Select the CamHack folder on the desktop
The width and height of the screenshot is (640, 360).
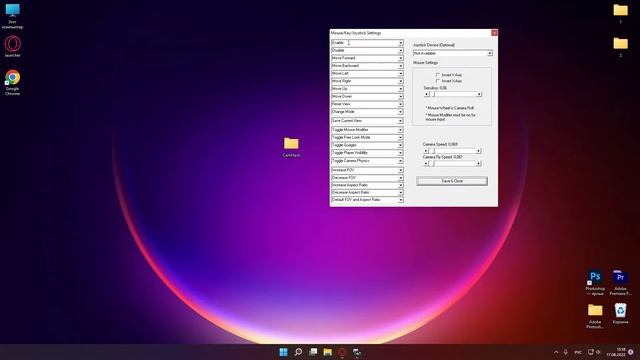coord(291,147)
